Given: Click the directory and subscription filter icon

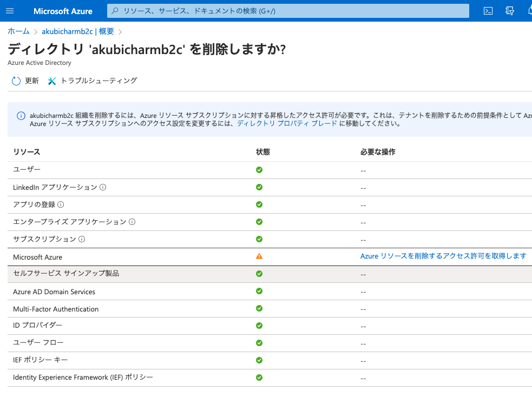Looking at the screenshot, I should pyautogui.click(x=509, y=10).
